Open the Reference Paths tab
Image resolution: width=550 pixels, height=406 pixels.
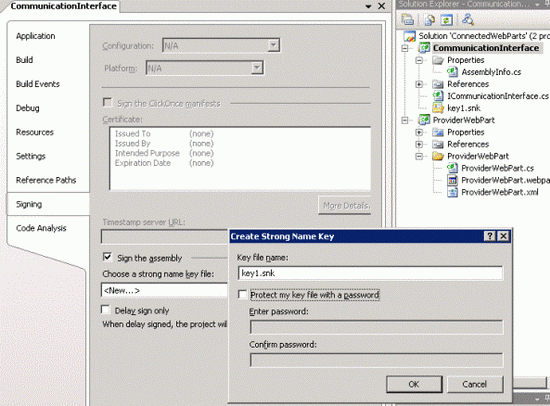tap(46, 180)
